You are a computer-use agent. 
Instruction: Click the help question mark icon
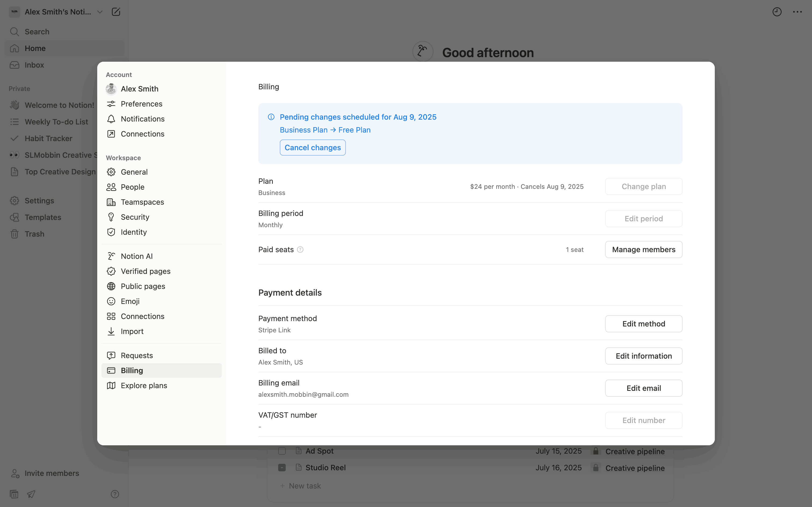(115, 494)
